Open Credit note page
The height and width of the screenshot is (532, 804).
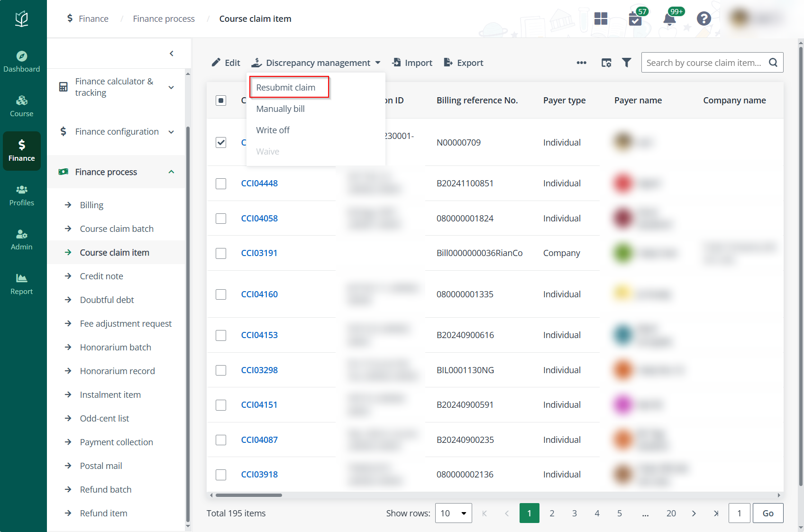101,276
